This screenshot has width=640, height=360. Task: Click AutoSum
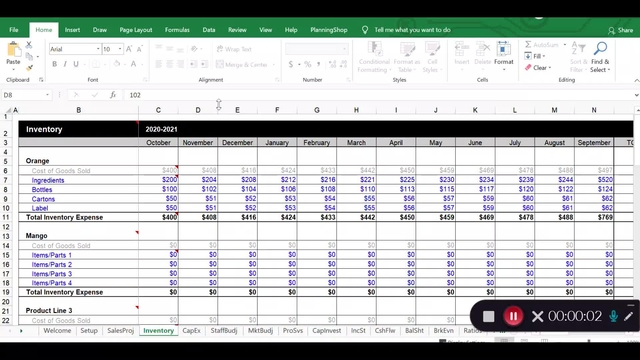click(x=541, y=44)
